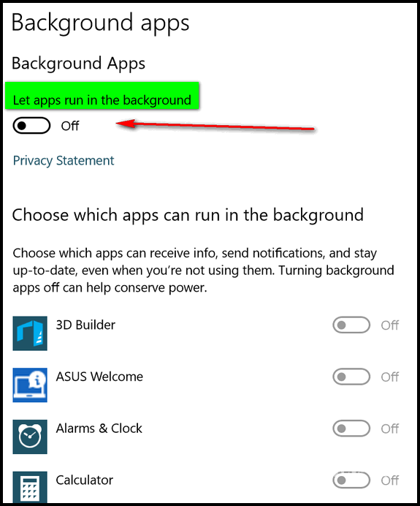This screenshot has width=420, height=506.
Task: Toggle background access for ASUS Welcome
Action: click(351, 377)
